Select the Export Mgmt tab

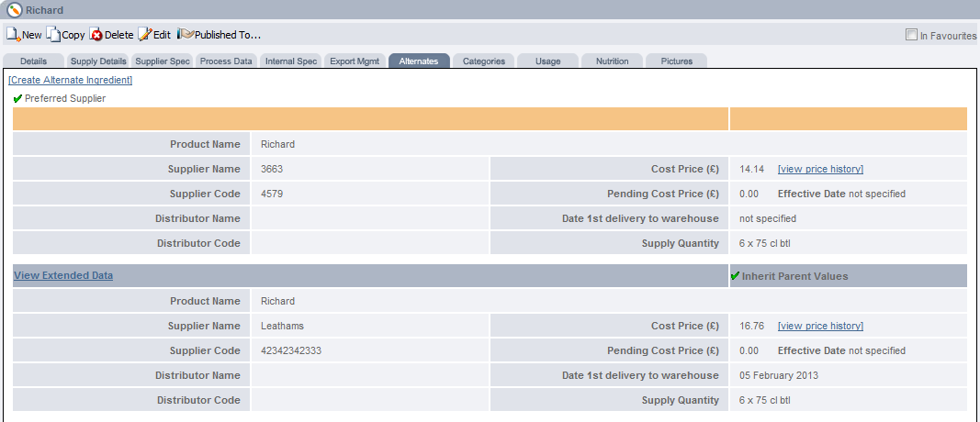(355, 61)
